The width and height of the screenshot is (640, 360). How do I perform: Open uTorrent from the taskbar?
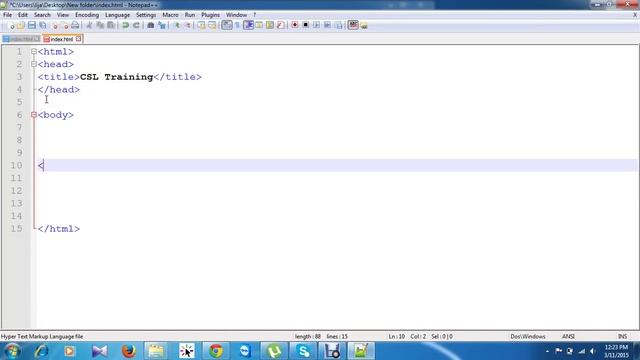pyautogui.click(x=274, y=351)
